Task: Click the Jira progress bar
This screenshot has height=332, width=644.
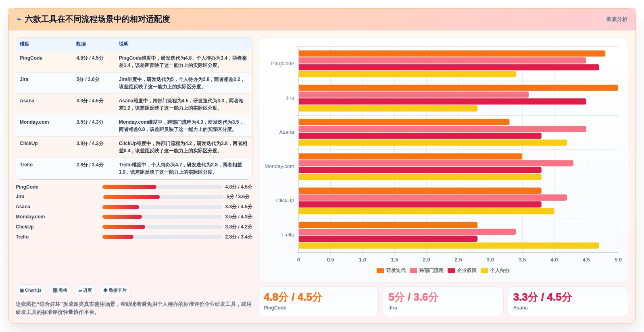Action: (x=163, y=197)
